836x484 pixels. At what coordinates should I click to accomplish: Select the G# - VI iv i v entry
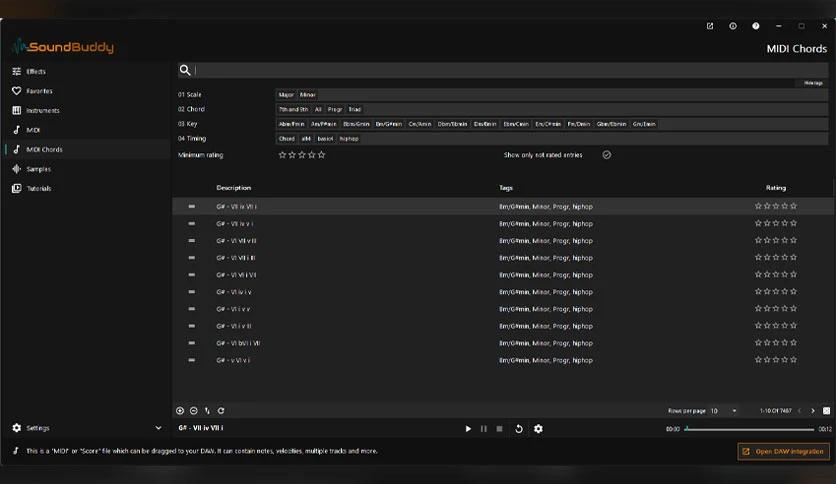(503, 292)
